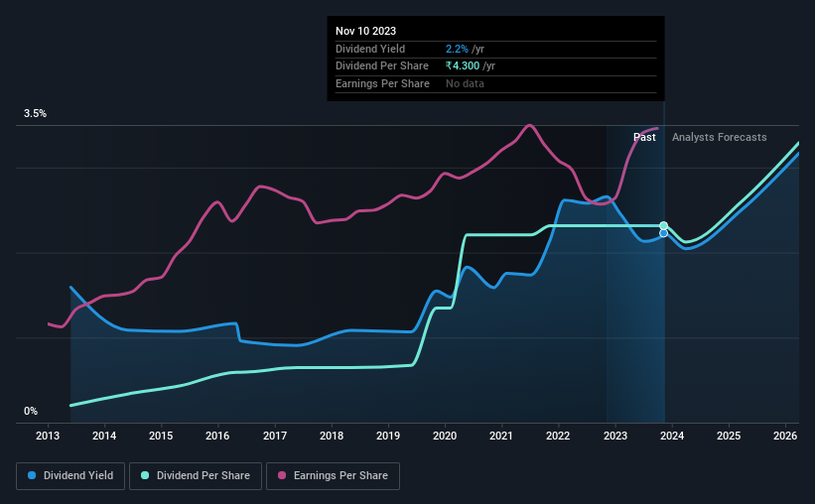815x504 pixels.
Task: Click the 2015 x-axis label
Action: (x=161, y=436)
